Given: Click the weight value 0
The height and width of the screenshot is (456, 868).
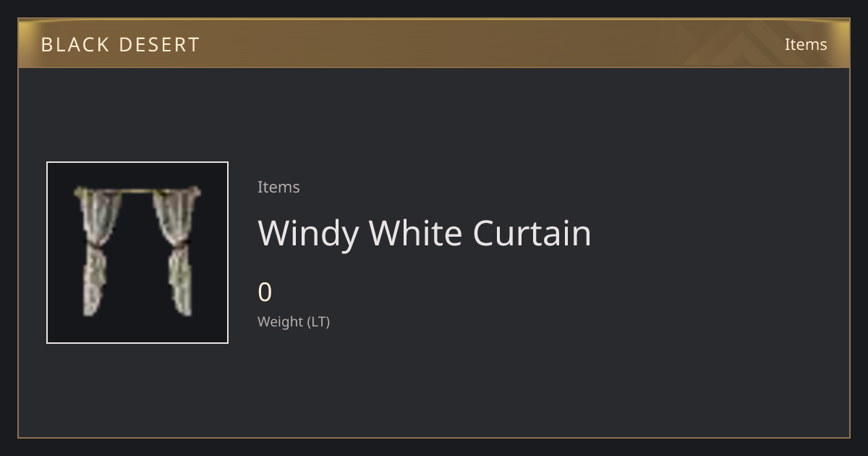Looking at the screenshot, I should 265,292.
